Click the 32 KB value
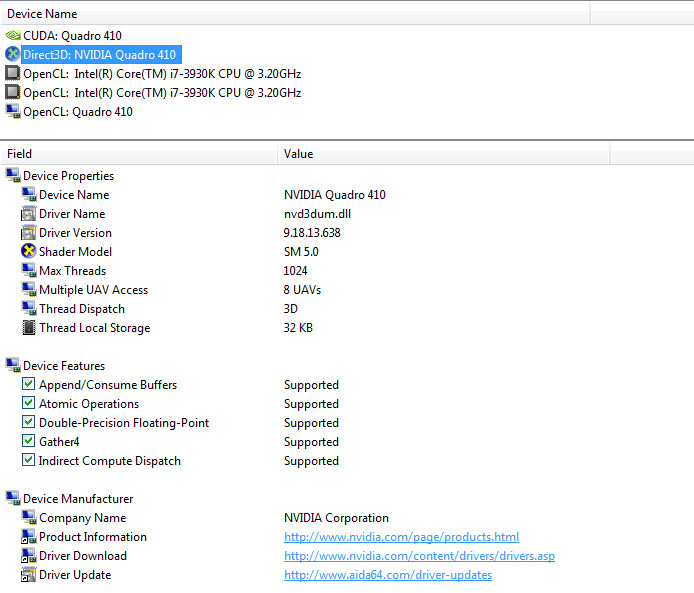Screen dimensions: 694x593 tap(298, 327)
